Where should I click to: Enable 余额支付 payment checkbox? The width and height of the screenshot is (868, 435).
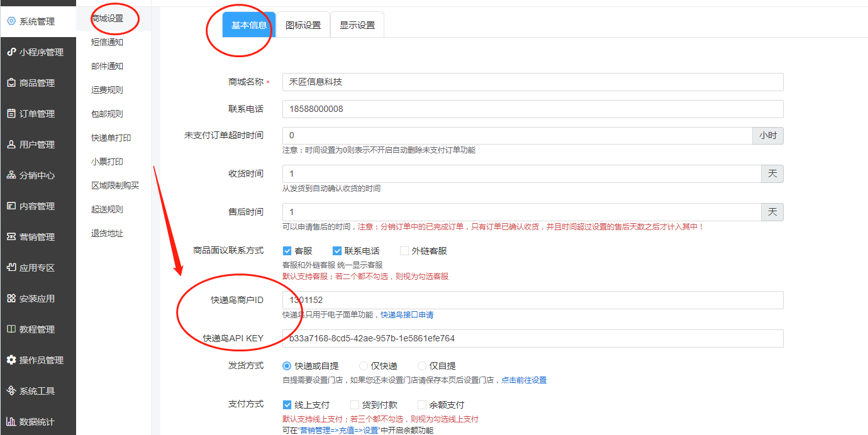pyautogui.click(x=422, y=405)
